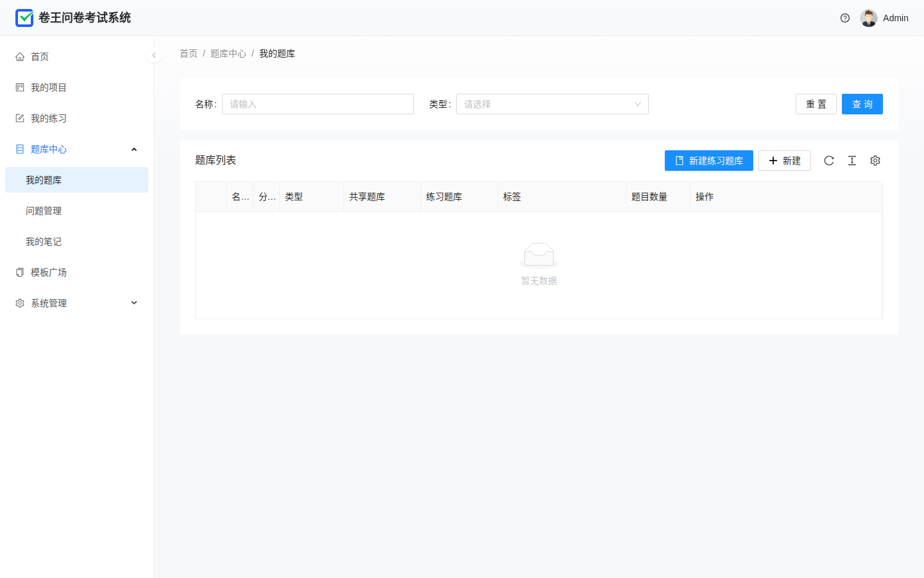
Task: Open the column settings gear icon
Action: pyautogui.click(x=875, y=161)
